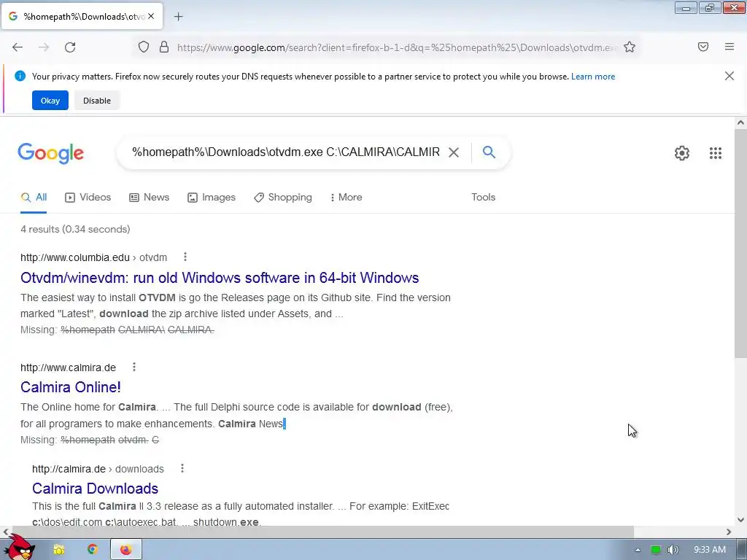Screen dimensions: 747x560
Task: Open options menu beside columbia.edu result
Action: tap(185, 257)
